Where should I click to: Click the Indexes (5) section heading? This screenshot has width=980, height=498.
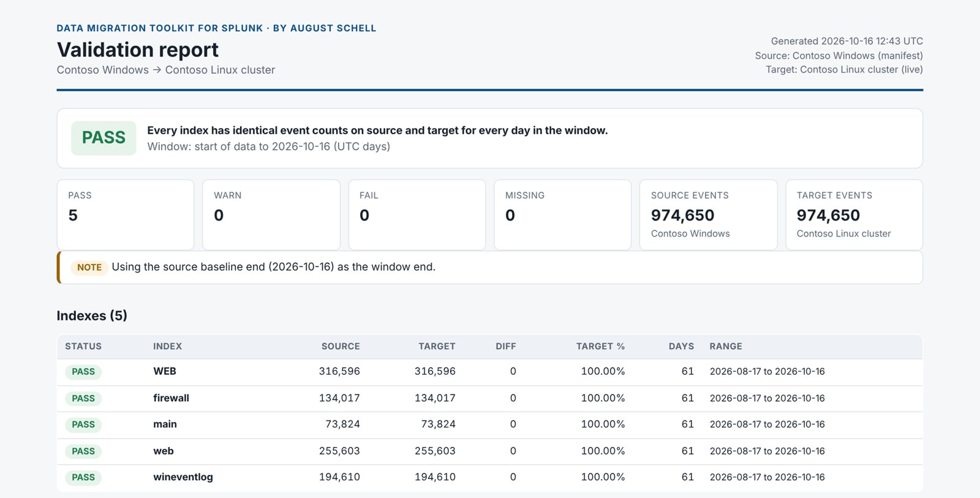(x=92, y=316)
